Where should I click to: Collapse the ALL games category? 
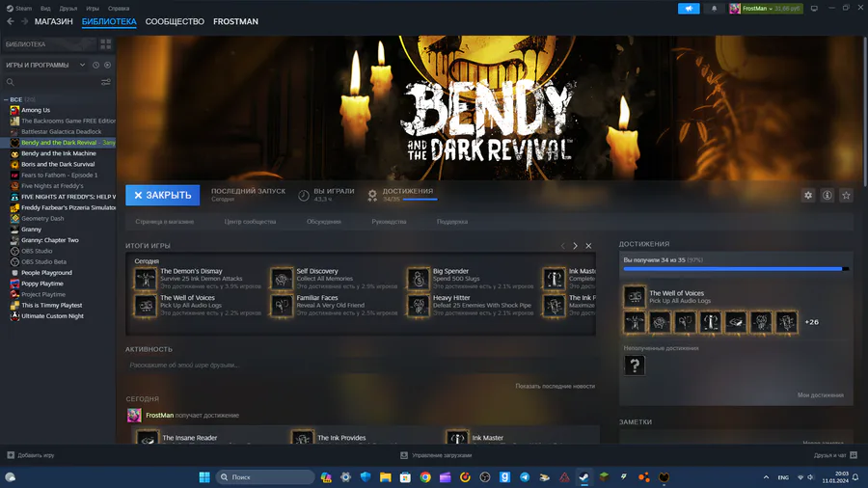(6, 99)
